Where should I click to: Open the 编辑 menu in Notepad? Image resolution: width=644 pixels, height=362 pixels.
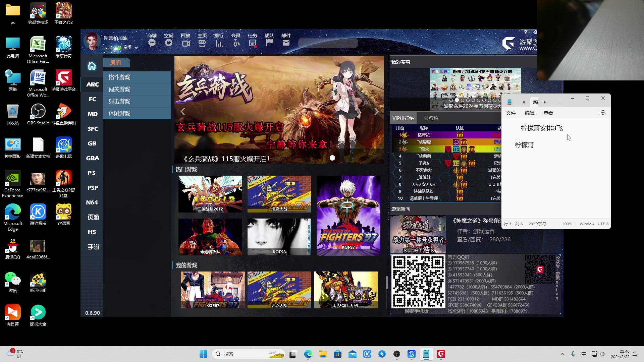(530, 113)
